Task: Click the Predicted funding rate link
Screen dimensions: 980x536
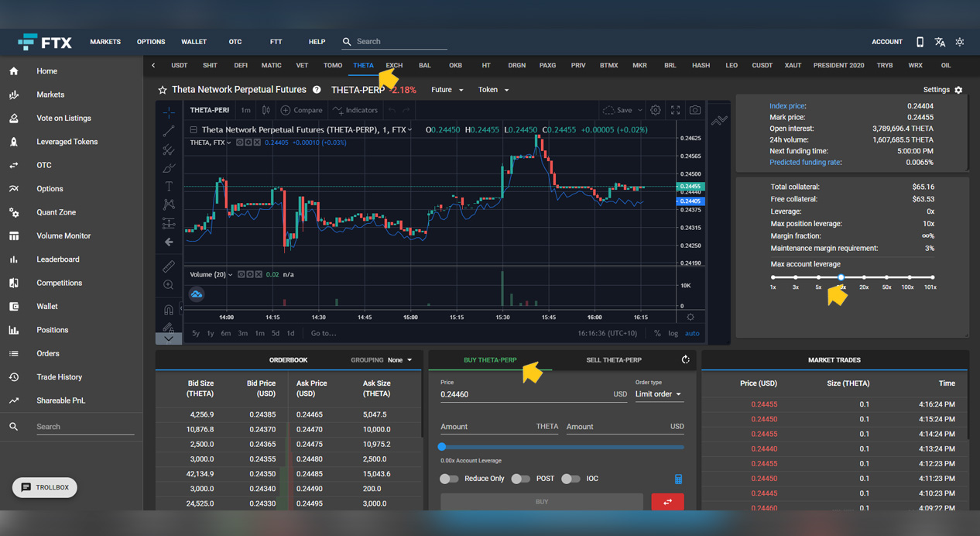Action: point(805,163)
